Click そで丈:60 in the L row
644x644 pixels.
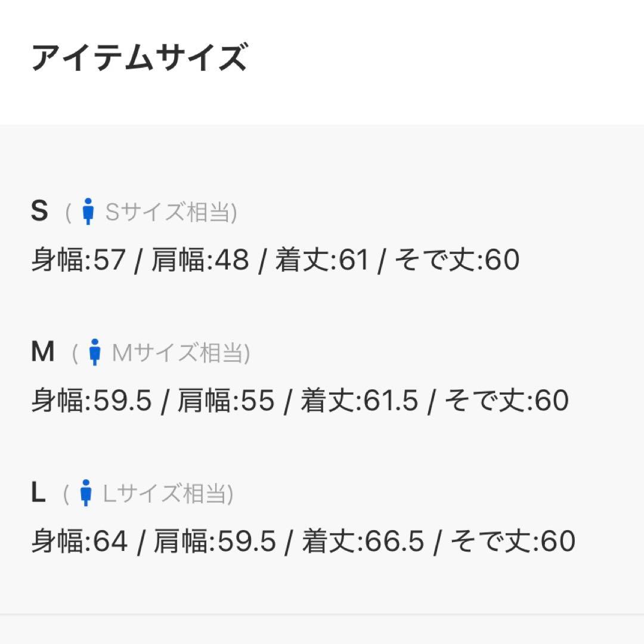pyautogui.click(x=512, y=541)
